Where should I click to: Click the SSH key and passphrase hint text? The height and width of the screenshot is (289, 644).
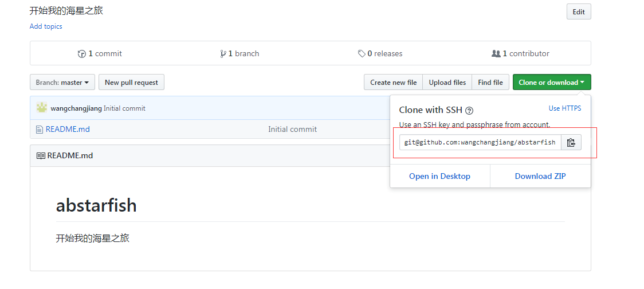pyautogui.click(x=475, y=124)
